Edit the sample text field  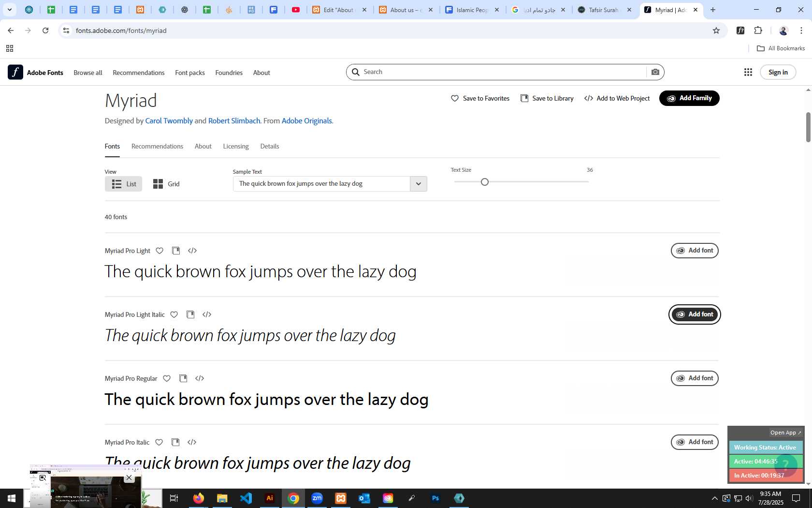(321, 184)
